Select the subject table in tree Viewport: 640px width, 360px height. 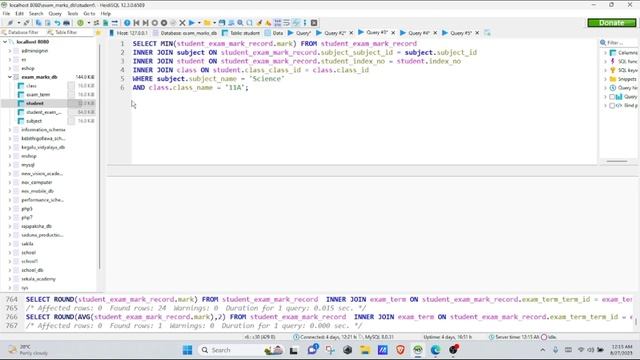click(x=34, y=121)
